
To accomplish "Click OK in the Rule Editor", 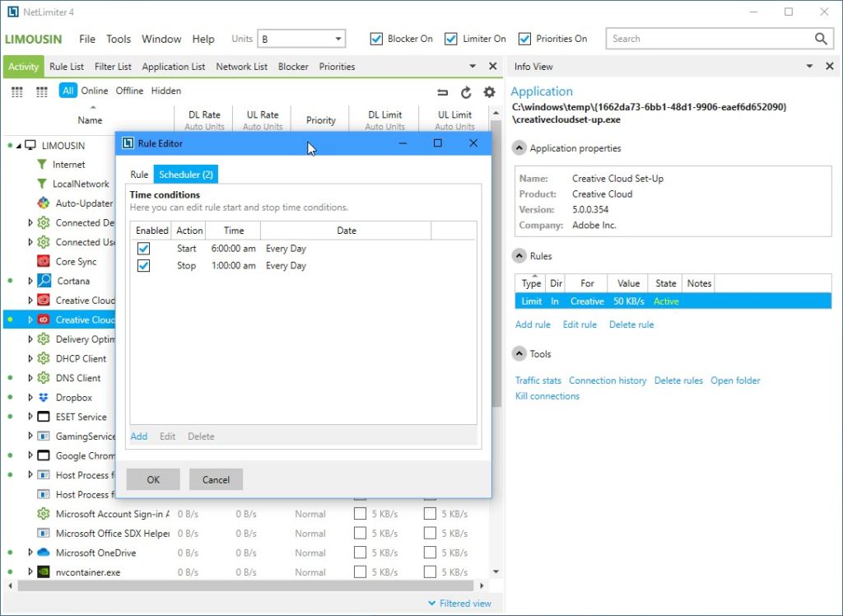I will point(153,479).
